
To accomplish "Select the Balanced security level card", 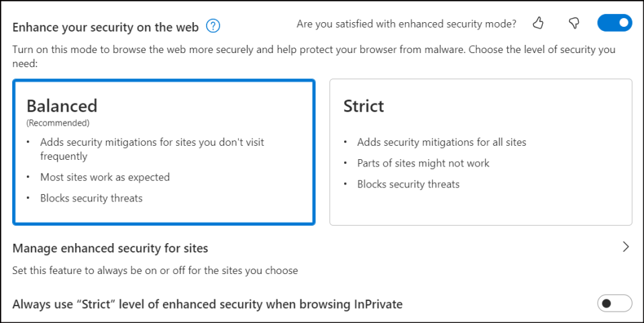I will 164,152.
